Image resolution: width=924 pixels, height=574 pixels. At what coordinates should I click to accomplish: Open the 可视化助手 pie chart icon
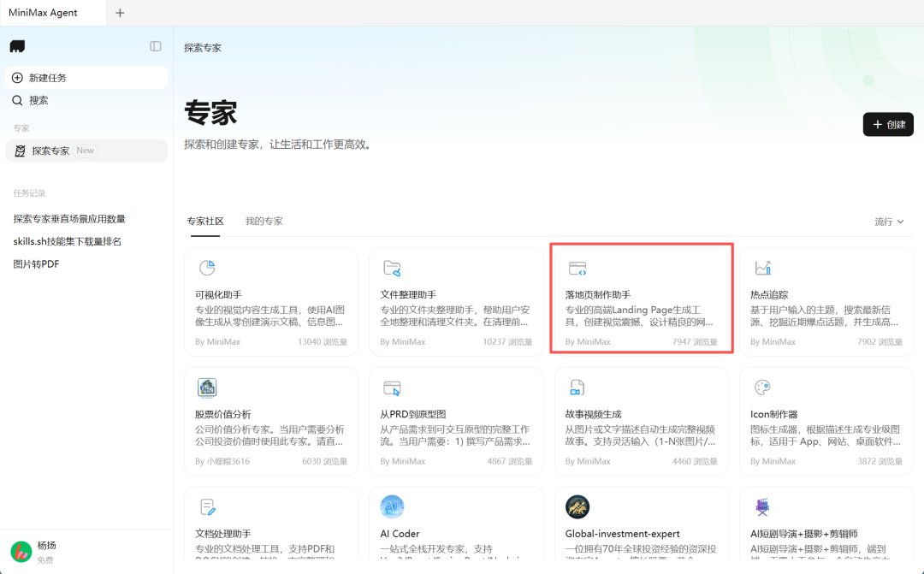[x=207, y=267]
